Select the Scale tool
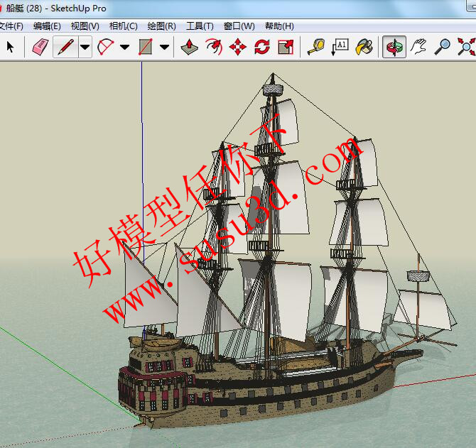This screenshot has height=448, width=476. (286, 47)
